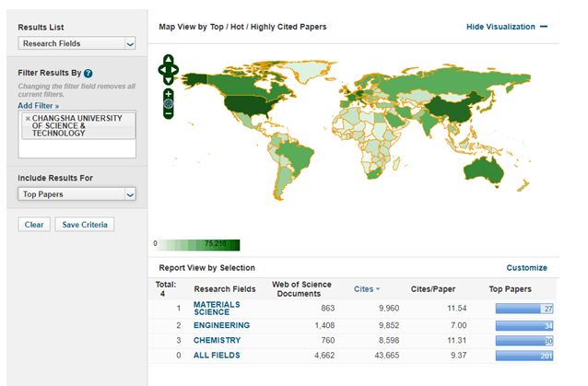This screenshot has height=386, width=588.
Task: Click the All Fields top papers bar 201
Action: point(524,356)
